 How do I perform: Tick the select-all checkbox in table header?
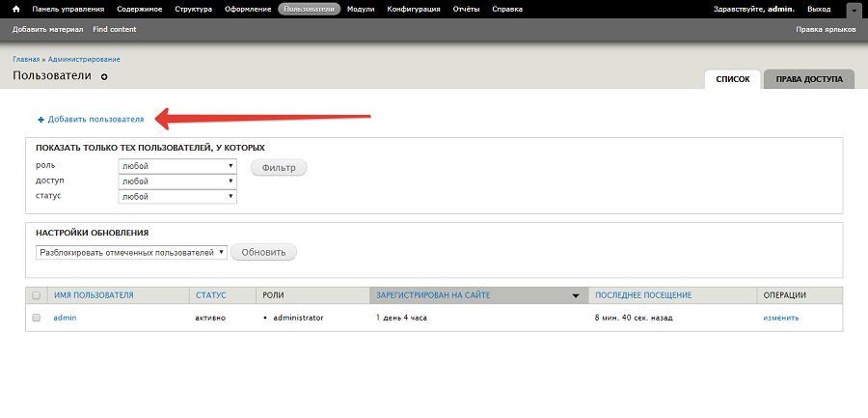37,296
